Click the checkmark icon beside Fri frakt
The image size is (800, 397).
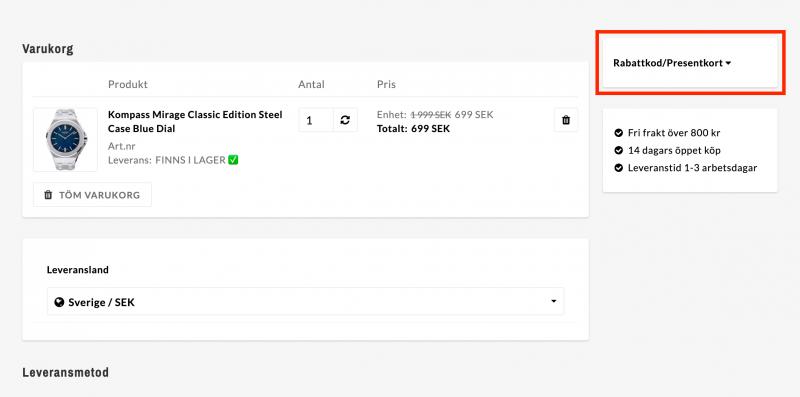click(619, 133)
